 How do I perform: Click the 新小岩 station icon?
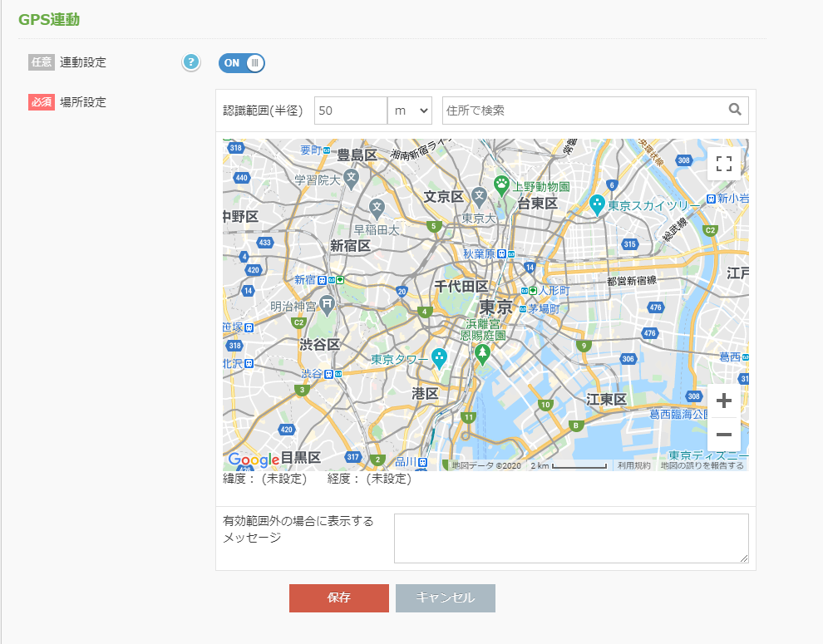pos(711,199)
